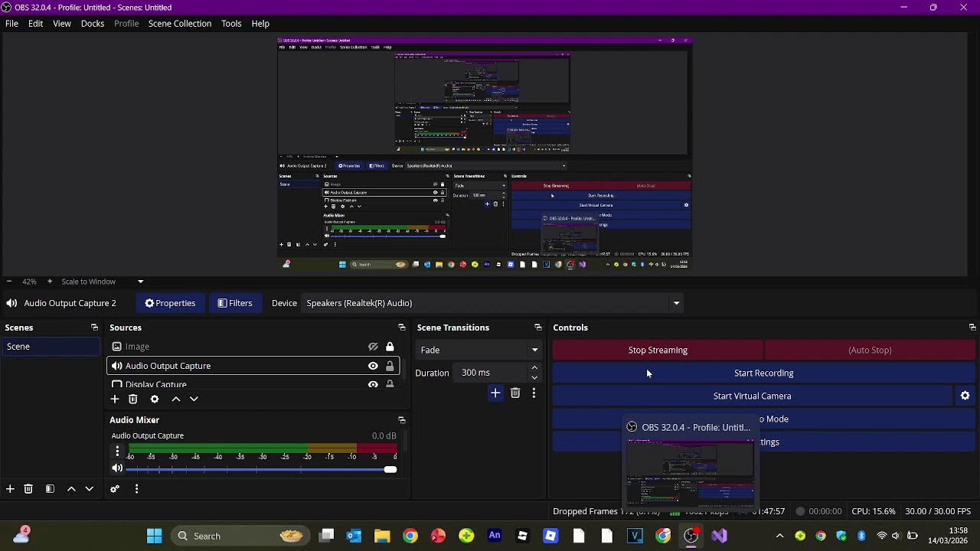Open advanced audio properties gears icon
This screenshot has width=980, height=551.
(115, 489)
